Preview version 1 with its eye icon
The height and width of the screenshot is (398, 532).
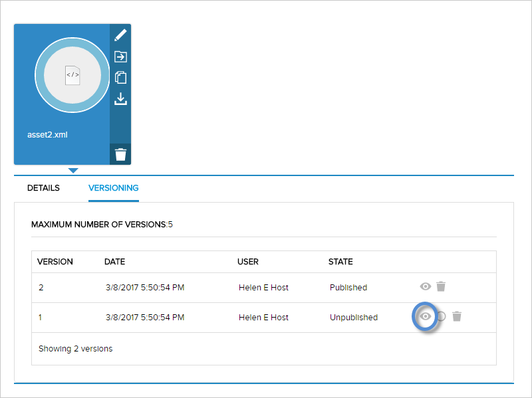[425, 316]
